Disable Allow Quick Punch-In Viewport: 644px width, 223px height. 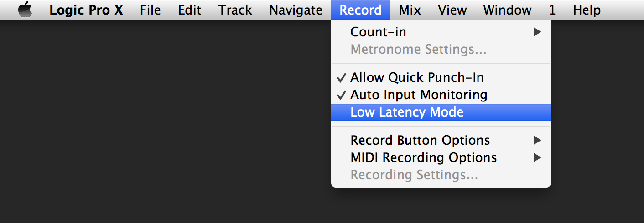(441, 78)
